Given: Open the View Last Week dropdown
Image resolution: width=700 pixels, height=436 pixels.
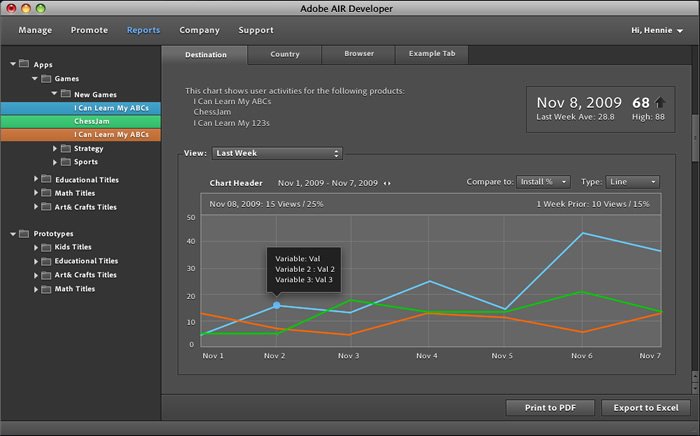Looking at the screenshot, I should point(277,153).
